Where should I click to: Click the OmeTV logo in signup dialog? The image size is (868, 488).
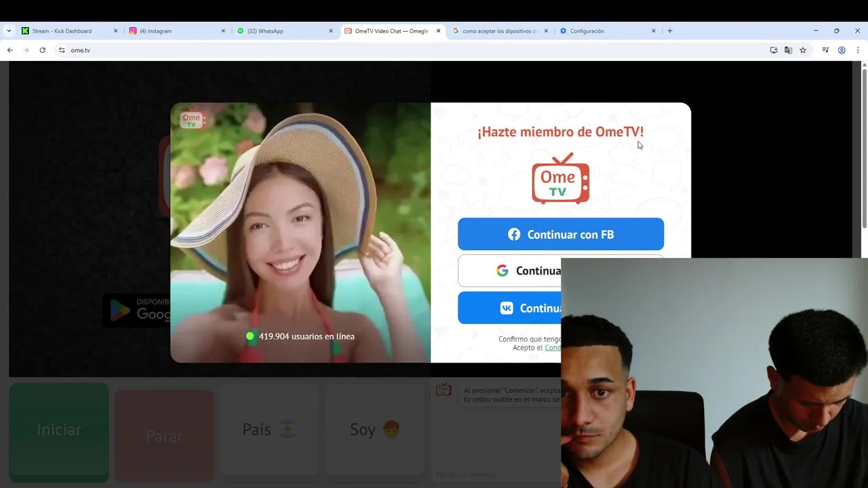pyautogui.click(x=561, y=178)
